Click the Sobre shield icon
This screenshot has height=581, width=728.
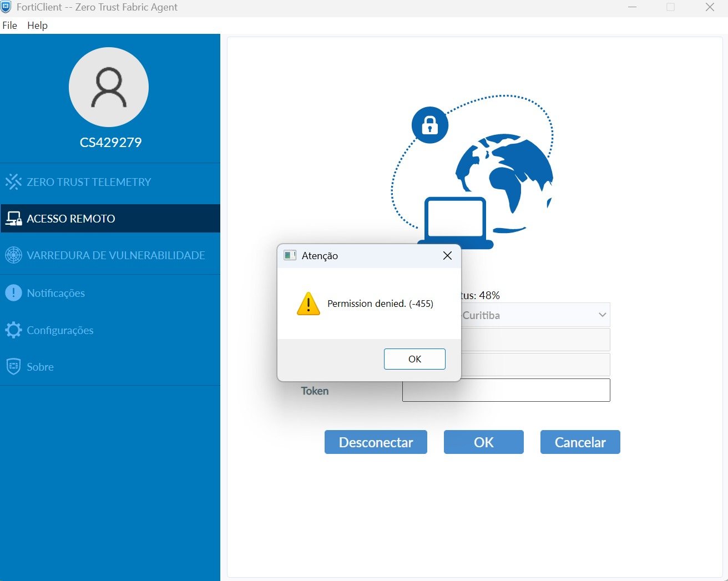point(13,367)
